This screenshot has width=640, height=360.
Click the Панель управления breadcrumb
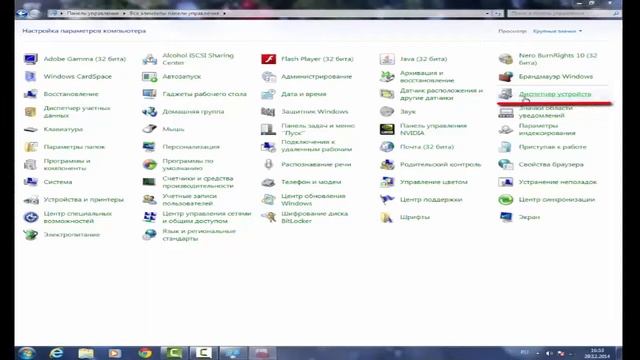pyautogui.click(x=93, y=13)
